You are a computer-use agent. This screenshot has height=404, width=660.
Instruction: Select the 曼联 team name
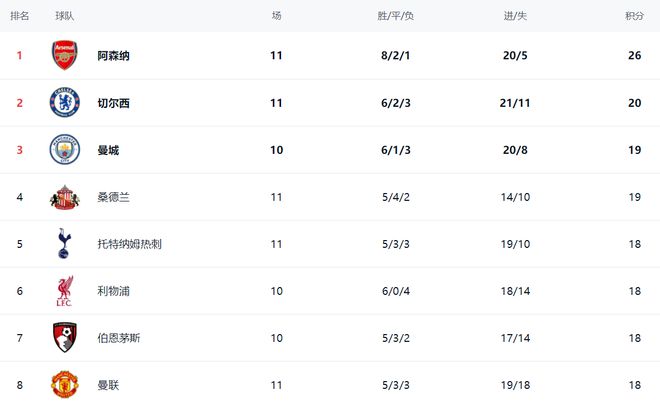click(108, 385)
